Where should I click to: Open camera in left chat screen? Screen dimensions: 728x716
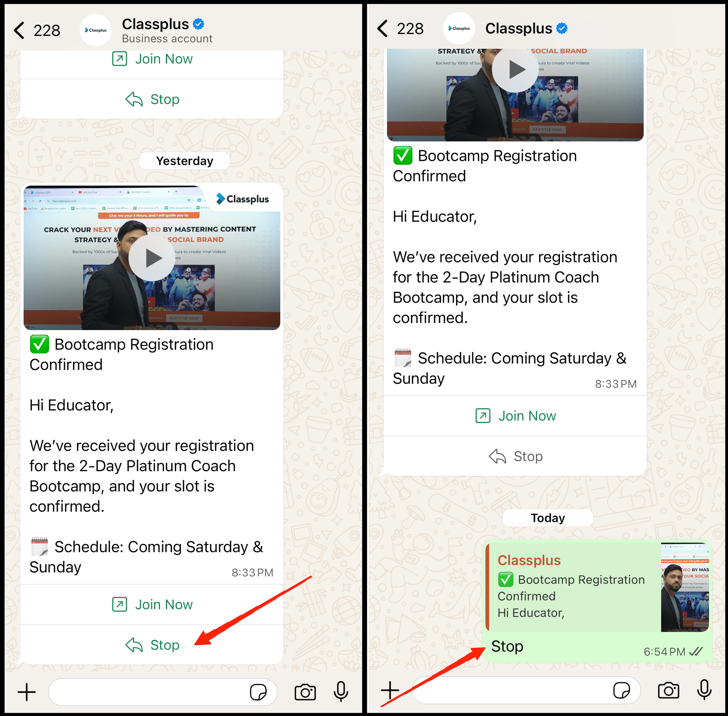305,692
